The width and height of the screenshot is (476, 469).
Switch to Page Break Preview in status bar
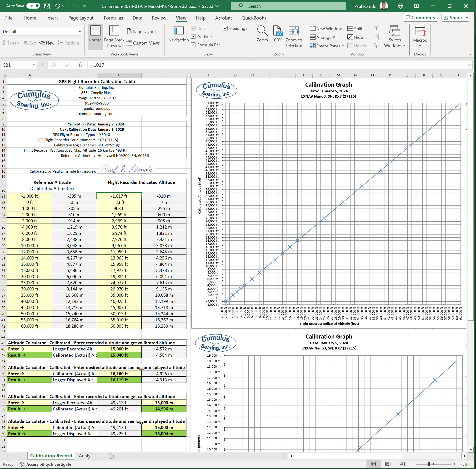coord(402,464)
